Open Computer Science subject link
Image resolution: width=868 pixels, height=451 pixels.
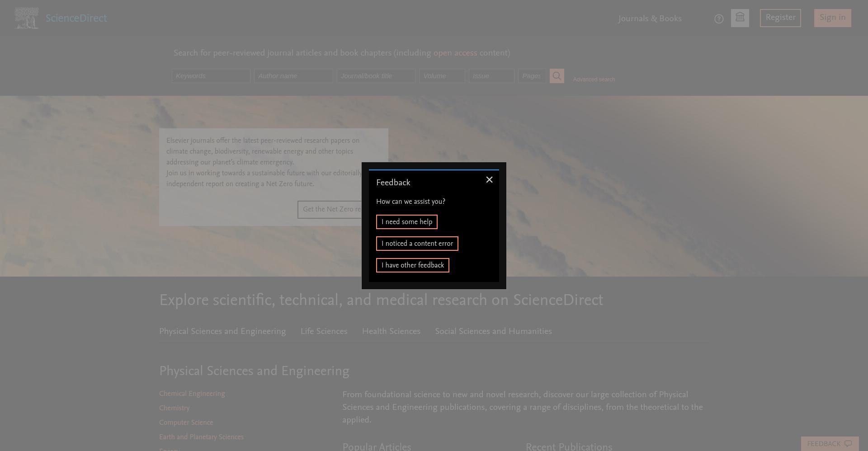[186, 423]
